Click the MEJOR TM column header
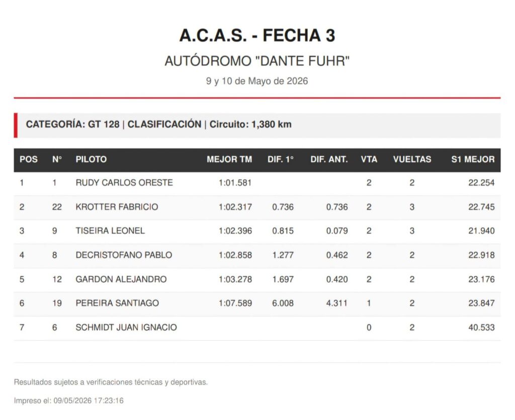515x420 pixels. [x=229, y=159]
